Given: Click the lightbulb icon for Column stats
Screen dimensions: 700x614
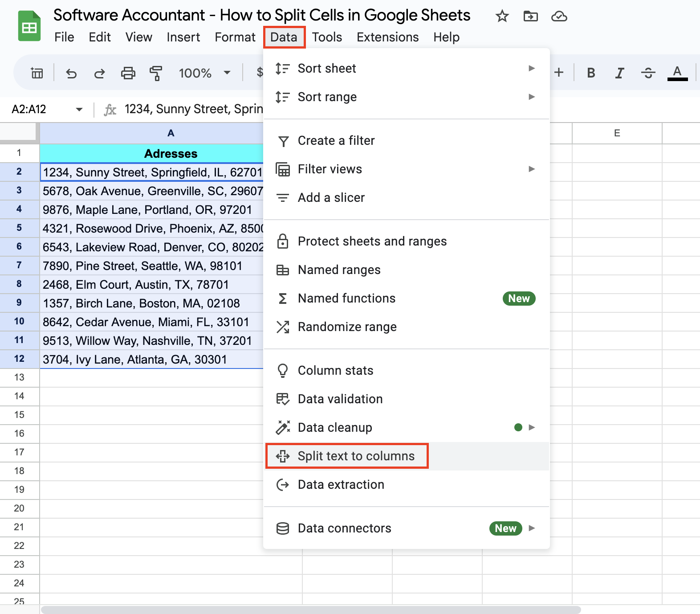Looking at the screenshot, I should 283,371.
